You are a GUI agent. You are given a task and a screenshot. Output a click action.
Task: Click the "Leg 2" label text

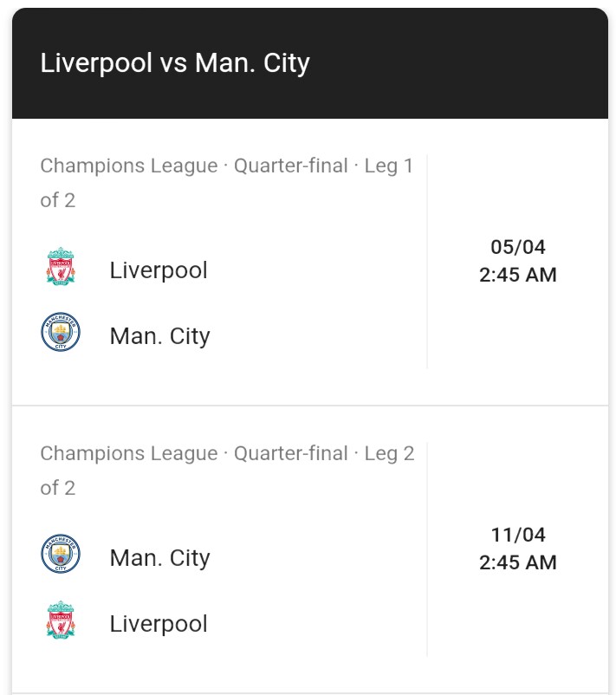(389, 453)
